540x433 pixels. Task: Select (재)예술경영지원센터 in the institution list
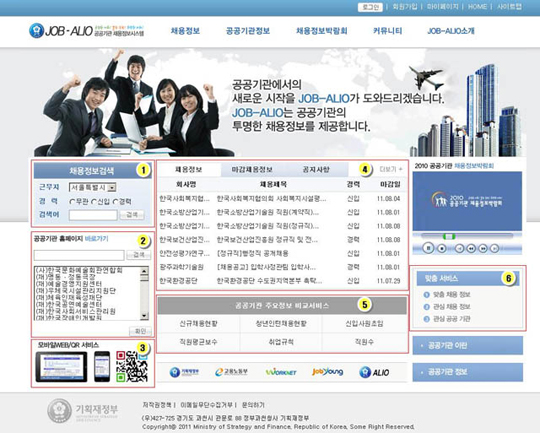click(x=69, y=284)
